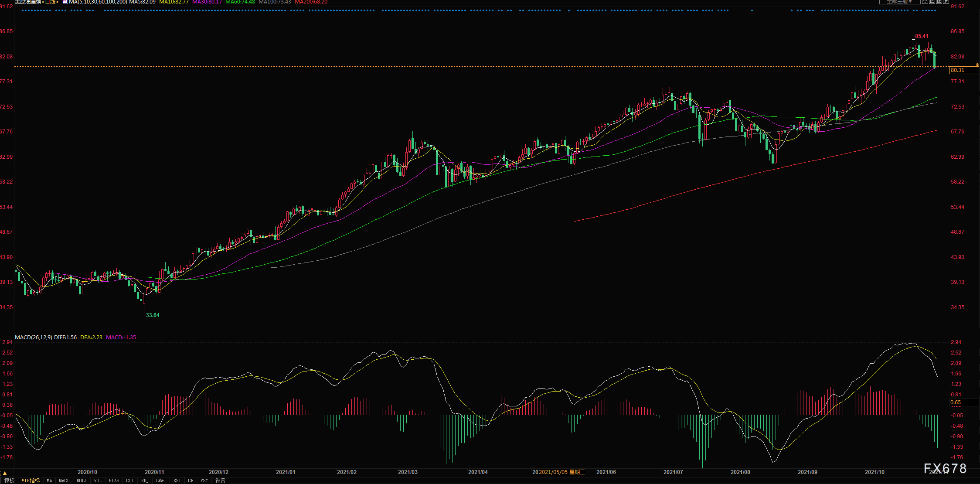Viewport: 980px width, 484px height.
Task: Click the 85.41 high price label
Action: (922, 36)
